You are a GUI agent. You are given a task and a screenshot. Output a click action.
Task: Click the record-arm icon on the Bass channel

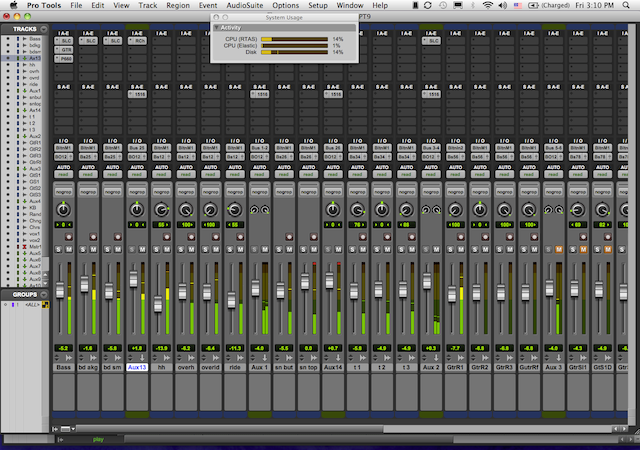pyautogui.click(x=69, y=237)
